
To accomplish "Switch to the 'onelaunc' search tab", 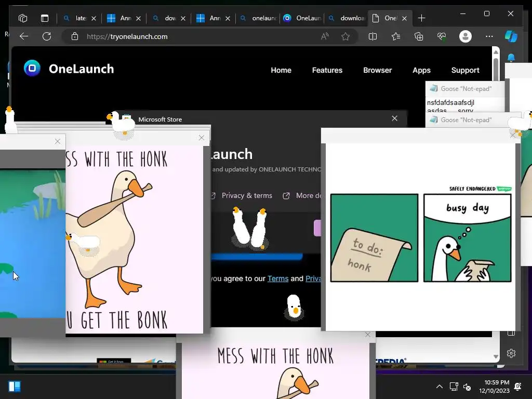I will [x=259, y=18].
